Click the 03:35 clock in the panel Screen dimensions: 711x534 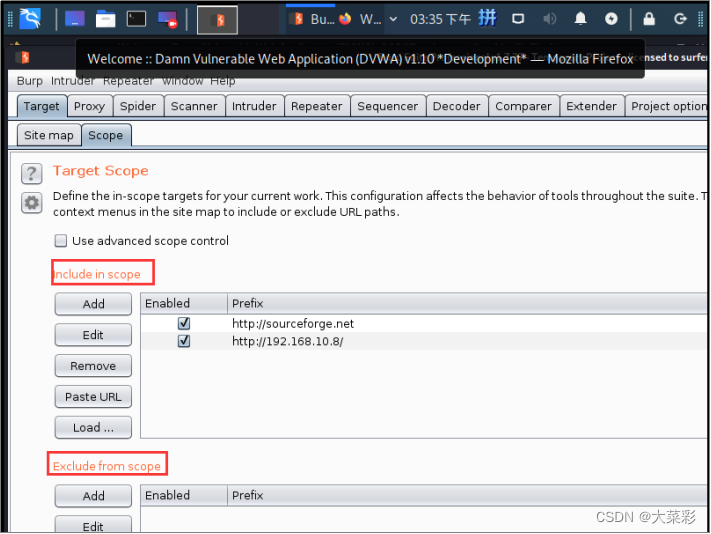coord(440,19)
